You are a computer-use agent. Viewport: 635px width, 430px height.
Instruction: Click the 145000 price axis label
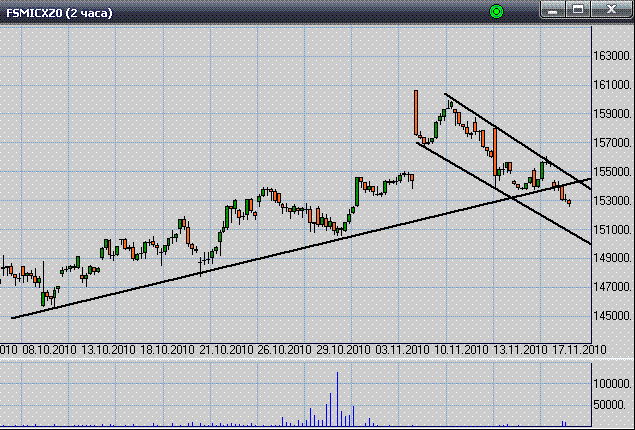[x=612, y=316]
